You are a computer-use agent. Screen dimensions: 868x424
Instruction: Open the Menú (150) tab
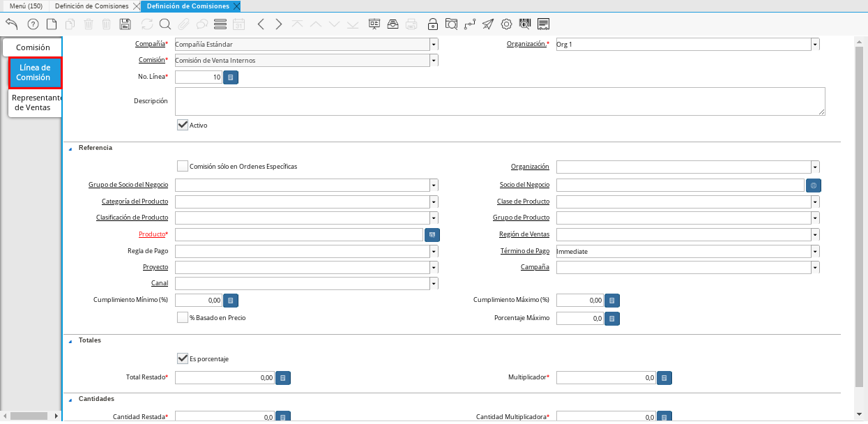(24, 6)
